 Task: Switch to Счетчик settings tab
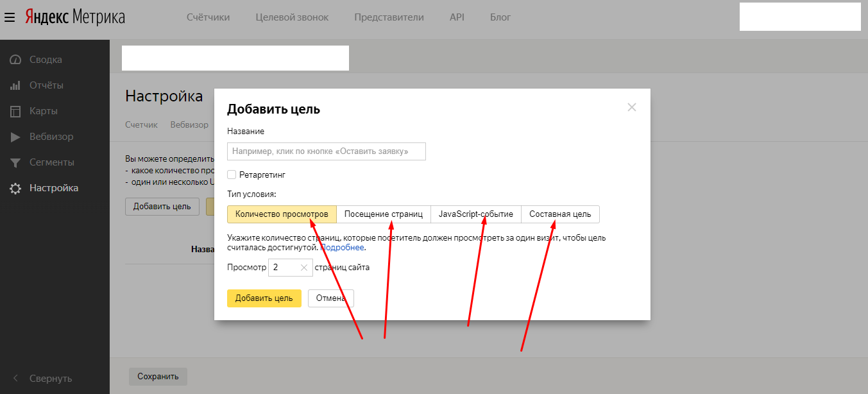[141, 124]
